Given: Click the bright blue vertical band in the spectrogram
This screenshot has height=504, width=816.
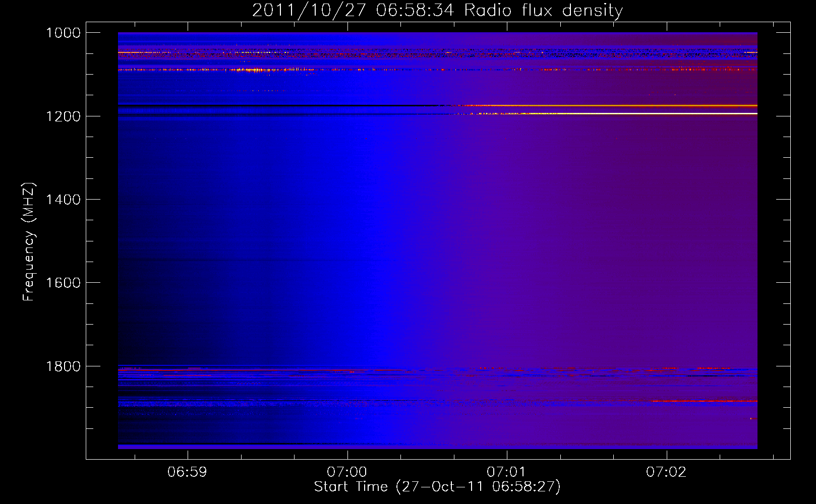Looking at the screenshot, I should [x=374, y=242].
